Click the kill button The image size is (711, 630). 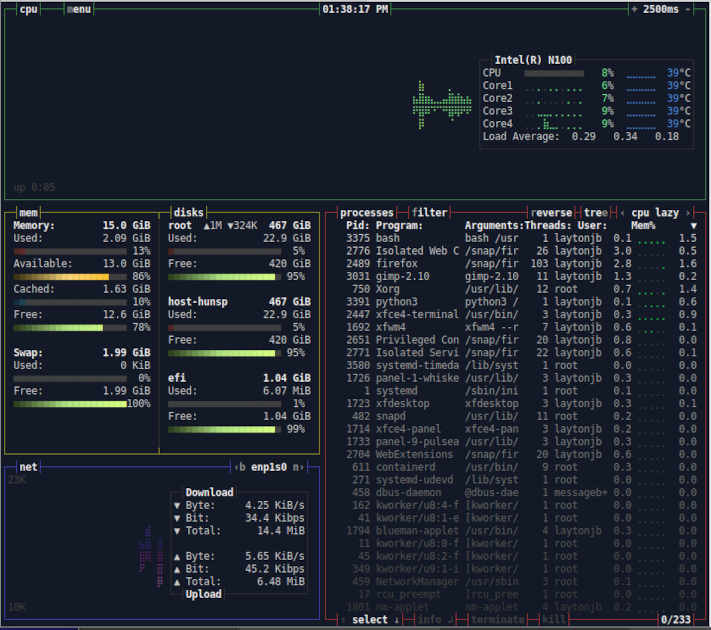click(x=554, y=620)
